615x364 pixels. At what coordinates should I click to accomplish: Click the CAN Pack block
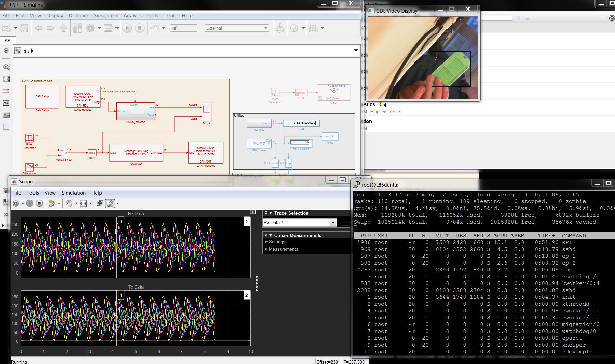coord(136,153)
